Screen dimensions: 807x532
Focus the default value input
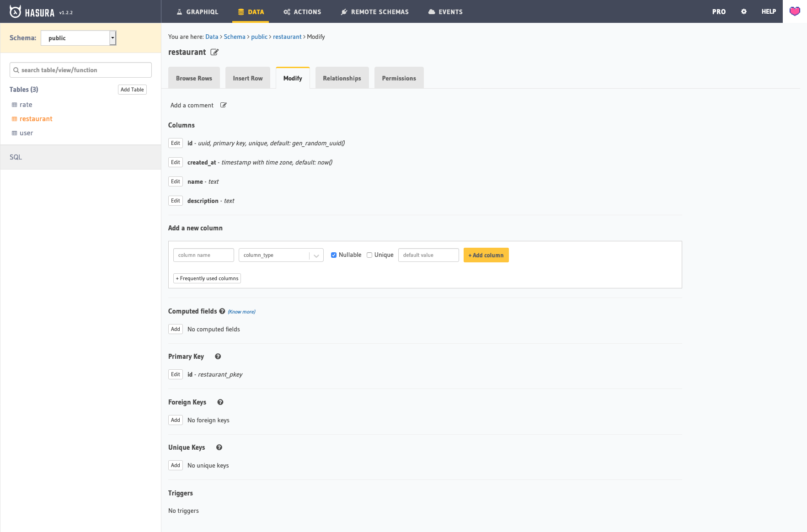[x=428, y=255]
